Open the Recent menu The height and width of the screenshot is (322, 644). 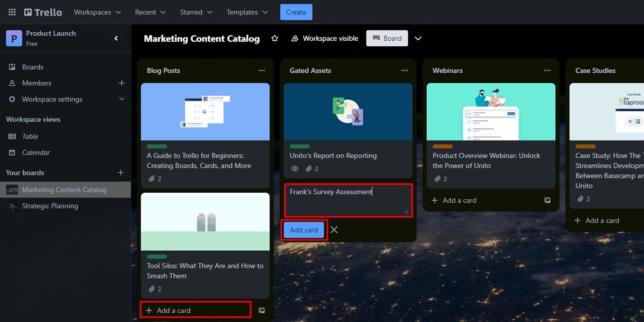point(150,12)
